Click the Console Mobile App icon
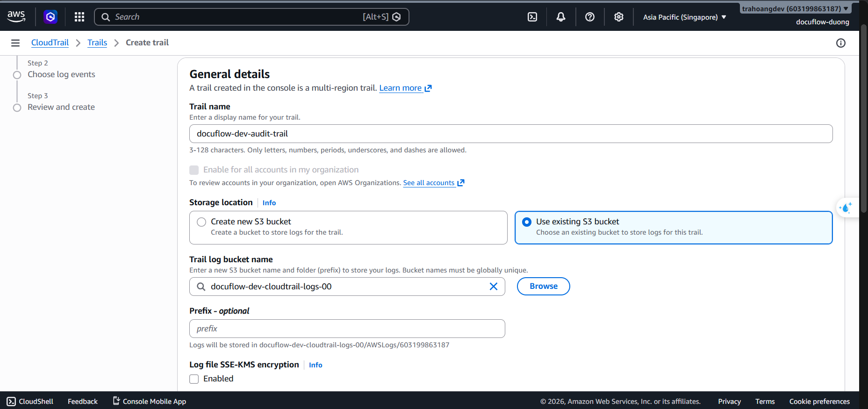The height and width of the screenshot is (409, 868). click(116, 401)
